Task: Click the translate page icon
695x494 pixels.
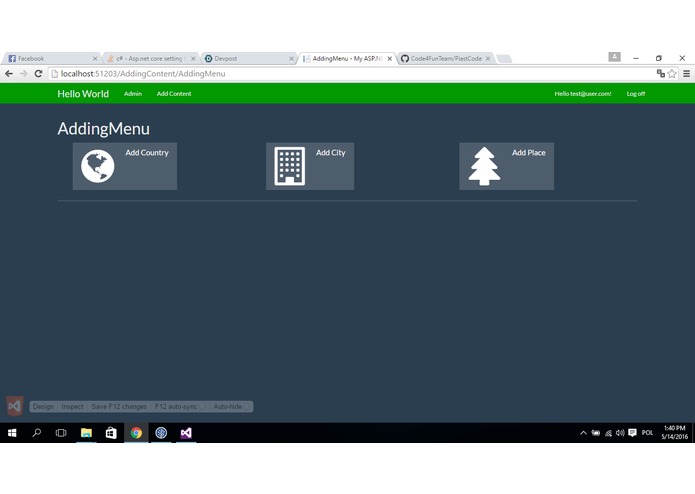Action: click(x=660, y=74)
